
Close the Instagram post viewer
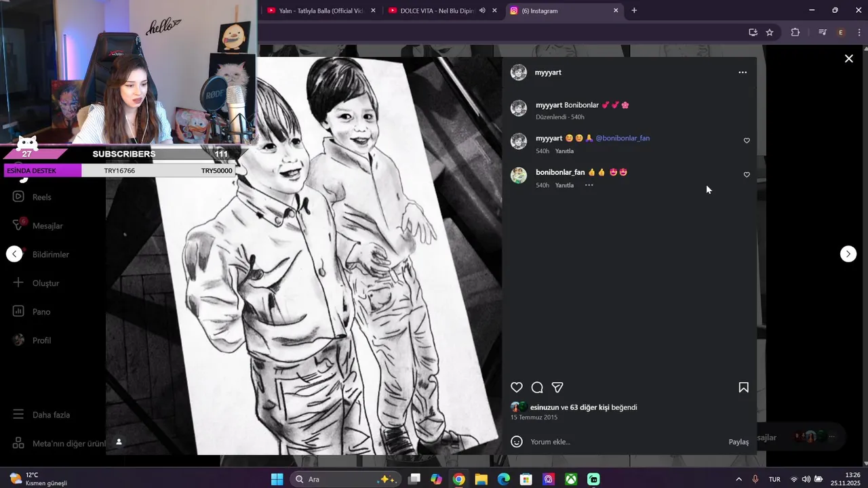848,59
